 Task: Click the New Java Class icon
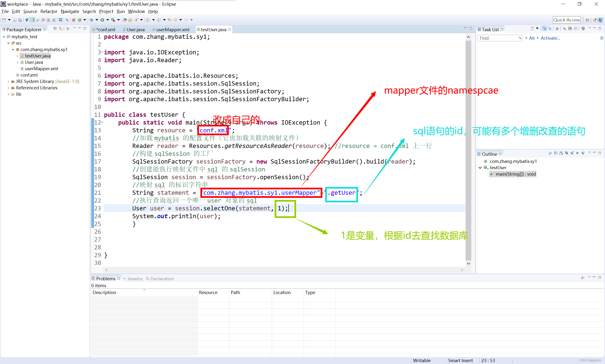(x=79, y=20)
